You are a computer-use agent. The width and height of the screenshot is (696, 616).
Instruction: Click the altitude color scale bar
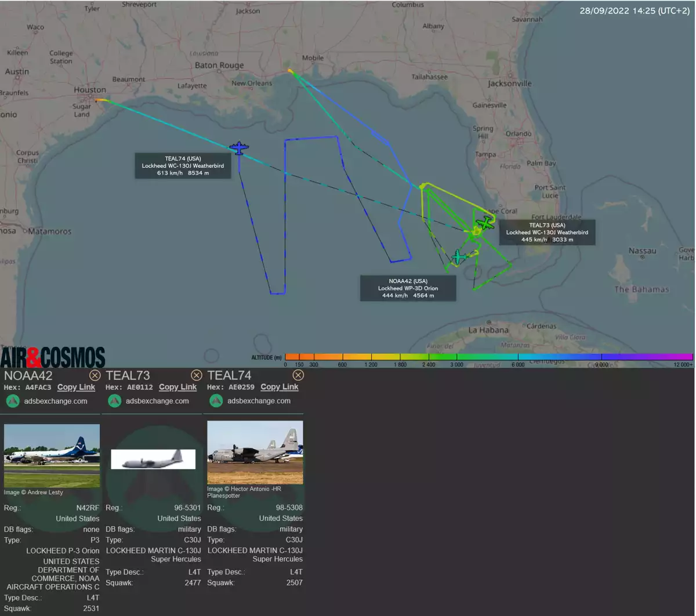488,357
